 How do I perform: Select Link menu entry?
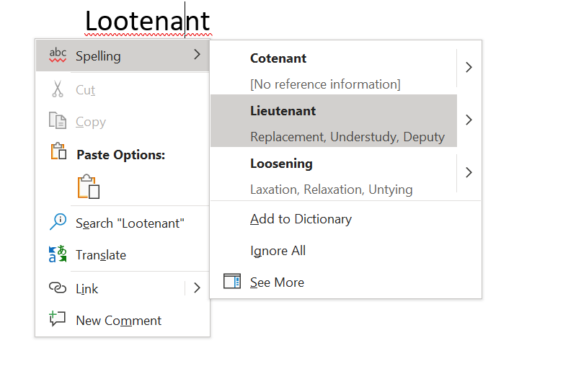click(x=110, y=289)
